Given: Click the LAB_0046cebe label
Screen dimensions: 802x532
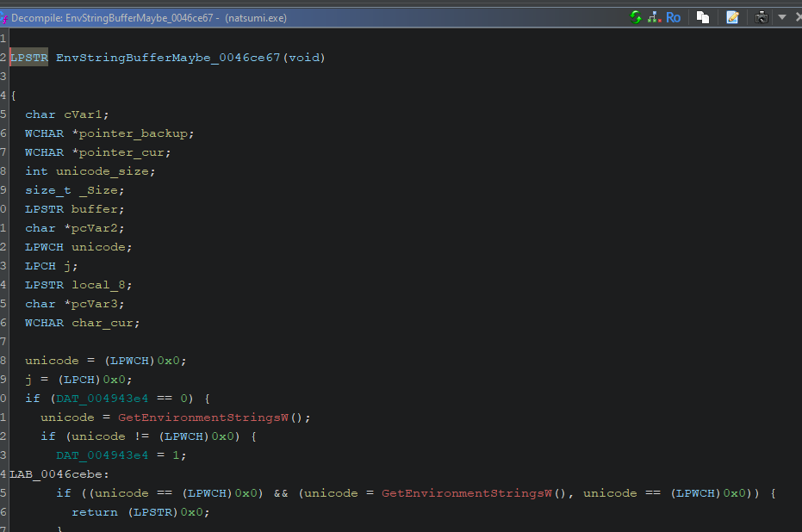Looking at the screenshot, I should (x=59, y=474).
